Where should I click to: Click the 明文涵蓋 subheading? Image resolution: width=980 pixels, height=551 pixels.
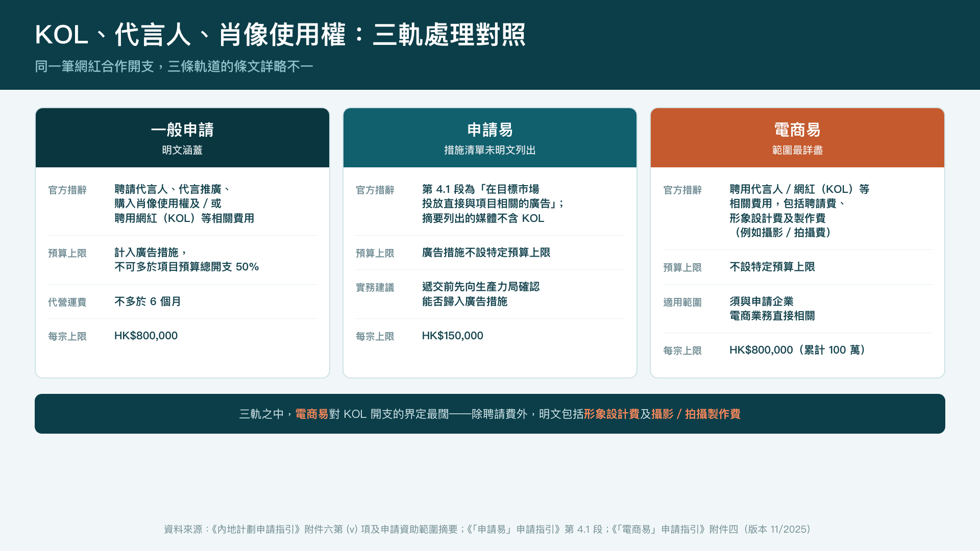182,150
